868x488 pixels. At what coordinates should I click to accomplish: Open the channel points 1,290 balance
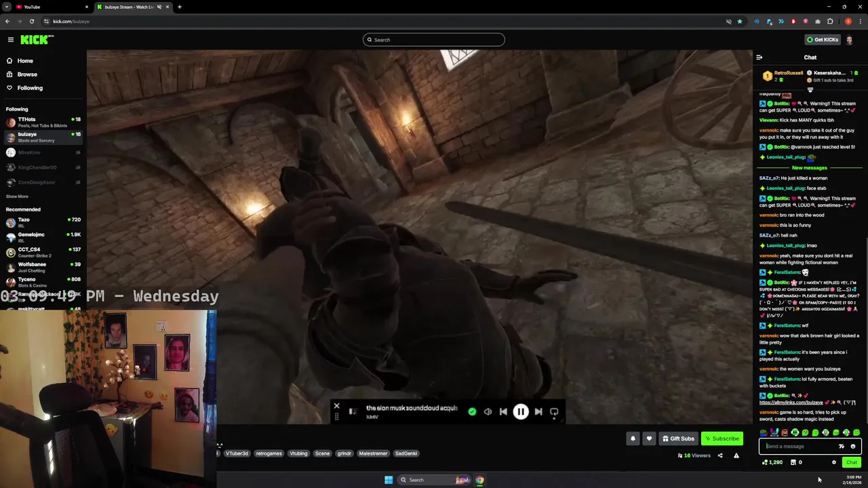(772, 463)
